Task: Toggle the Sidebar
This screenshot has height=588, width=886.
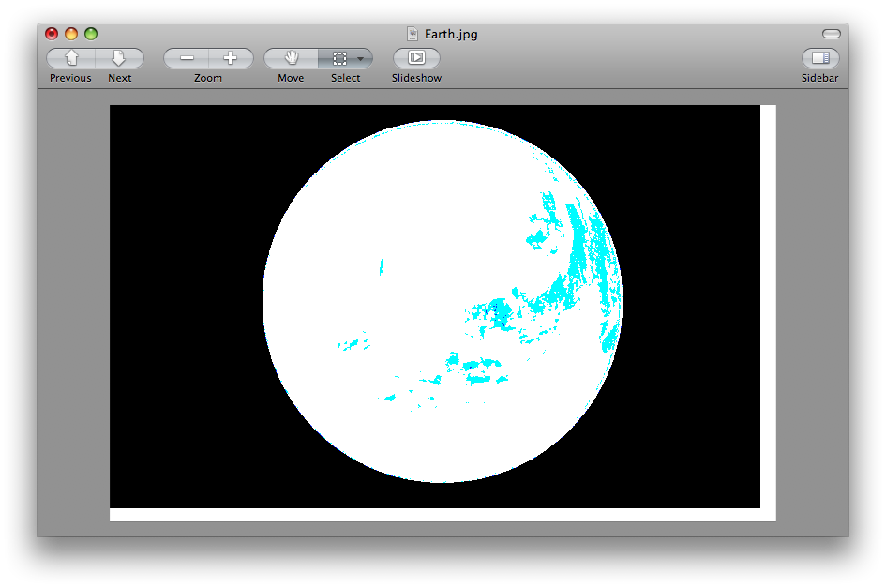Action: 819,58
